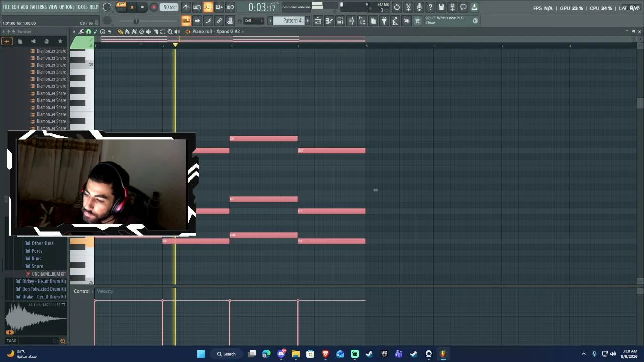Stop playback with the stop button
Viewport: 644px width, 362px height.
(142, 7)
